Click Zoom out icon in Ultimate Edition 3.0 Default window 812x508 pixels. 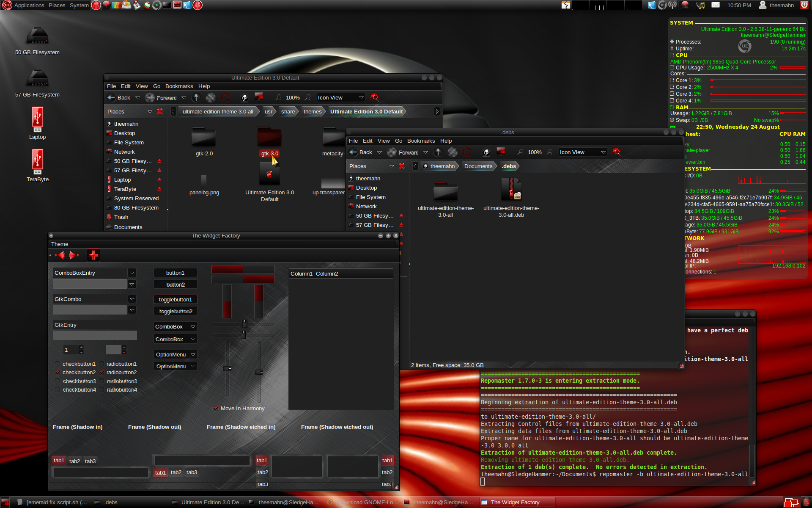[278, 98]
